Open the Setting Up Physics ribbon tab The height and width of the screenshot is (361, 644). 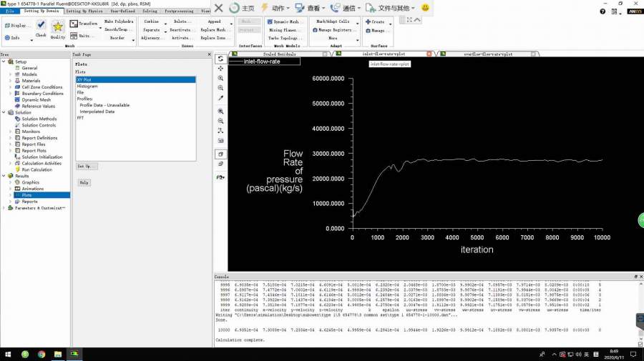(x=84, y=11)
